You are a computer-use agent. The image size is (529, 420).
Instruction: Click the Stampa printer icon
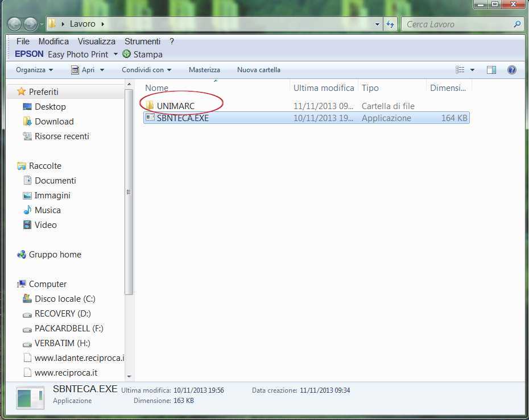point(126,53)
